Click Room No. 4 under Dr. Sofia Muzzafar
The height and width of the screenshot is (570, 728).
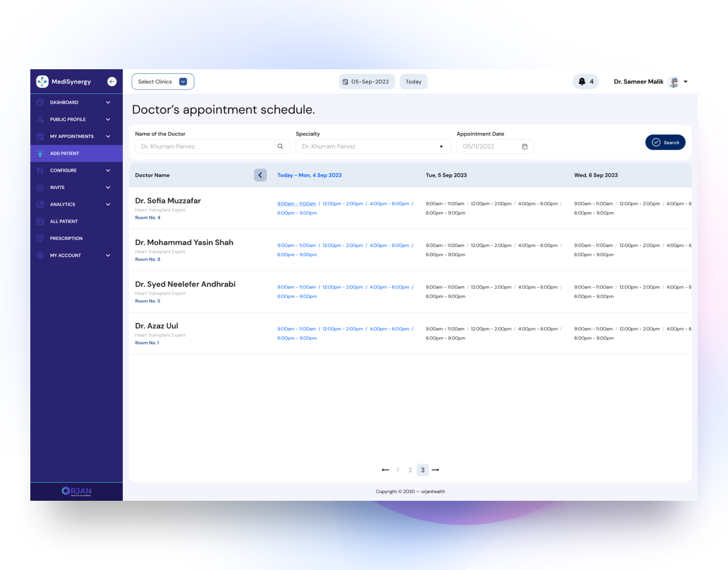coord(148,218)
